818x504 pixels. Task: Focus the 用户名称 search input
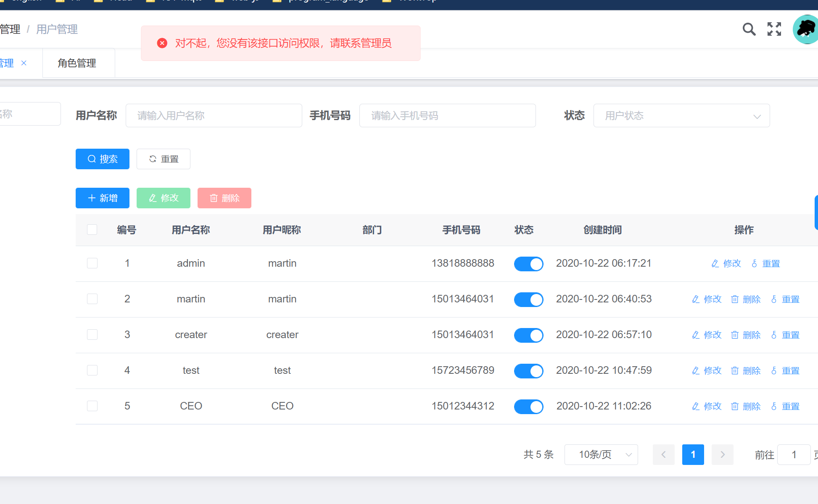point(214,115)
